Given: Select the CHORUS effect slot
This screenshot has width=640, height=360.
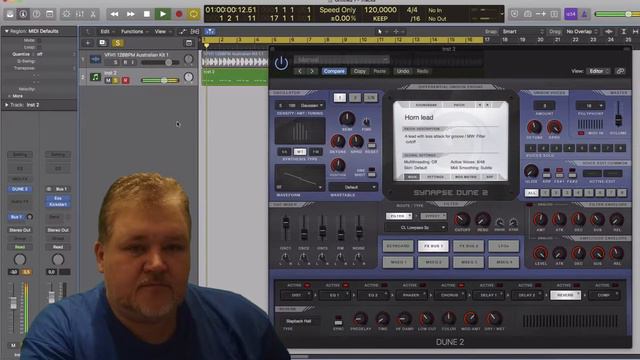Looking at the screenshot, I should 449,295.
